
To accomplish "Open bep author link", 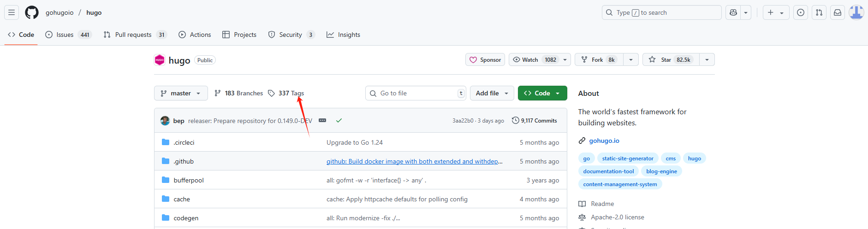I will (x=179, y=121).
